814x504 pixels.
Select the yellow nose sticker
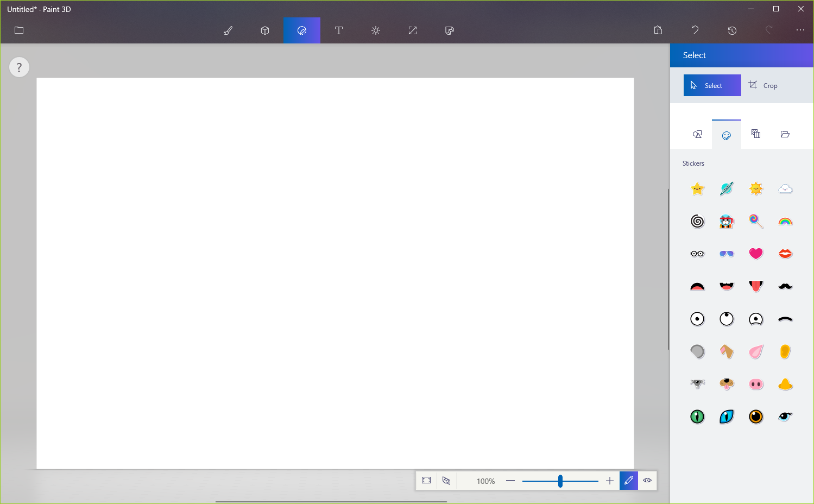click(x=785, y=384)
